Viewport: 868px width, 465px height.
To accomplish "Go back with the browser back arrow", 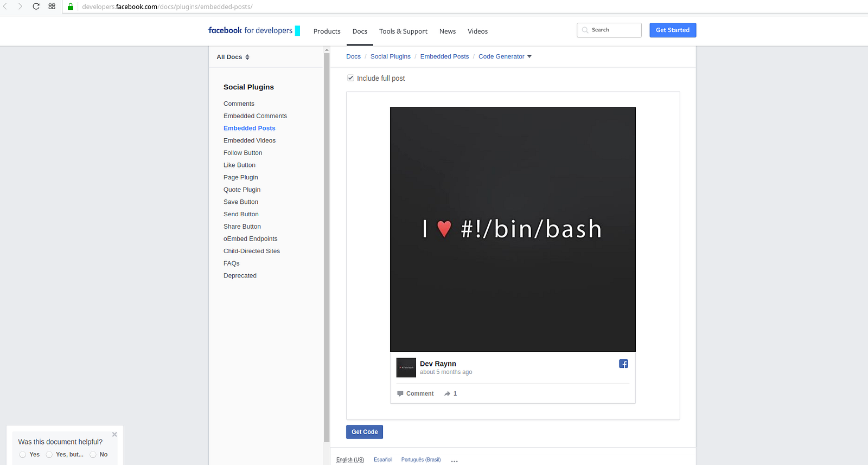I will point(5,7).
